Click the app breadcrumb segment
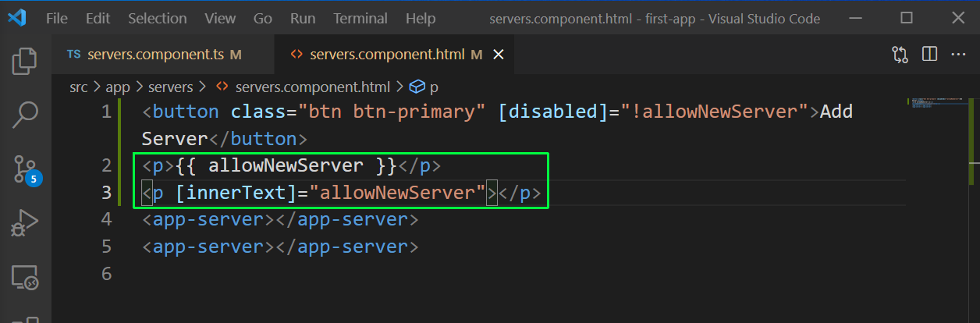980x323 pixels. [118, 87]
